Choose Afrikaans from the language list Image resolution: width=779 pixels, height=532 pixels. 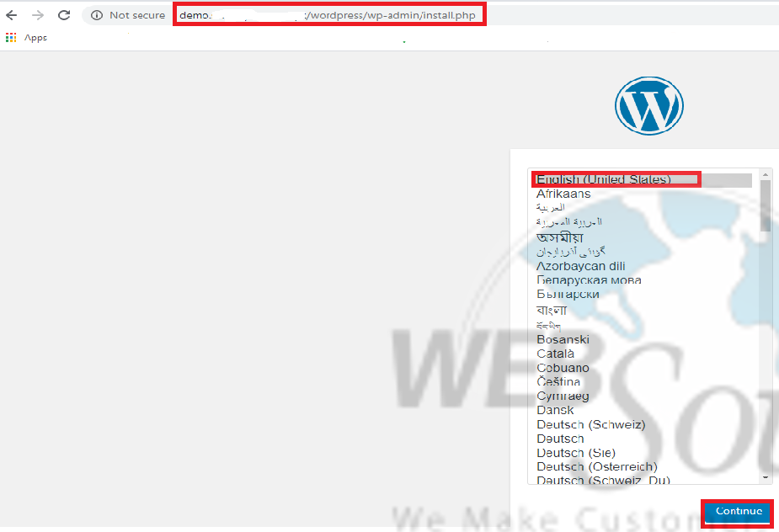click(564, 194)
